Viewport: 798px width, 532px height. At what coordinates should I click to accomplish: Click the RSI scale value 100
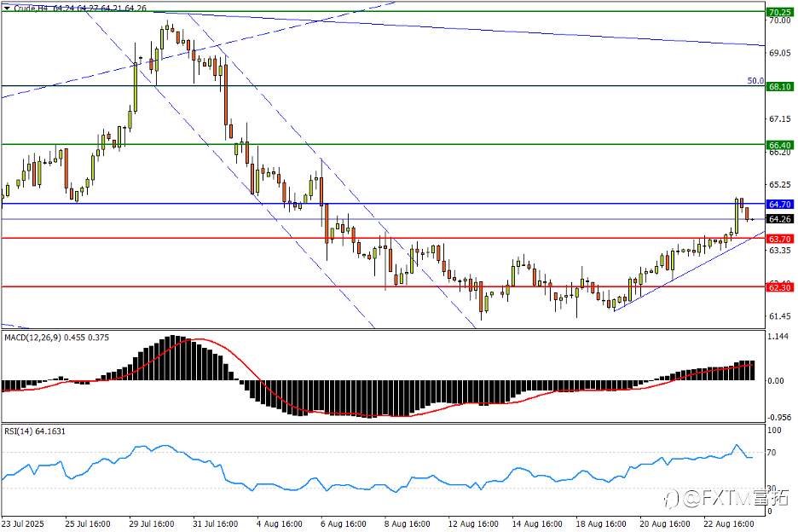[x=774, y=431]
